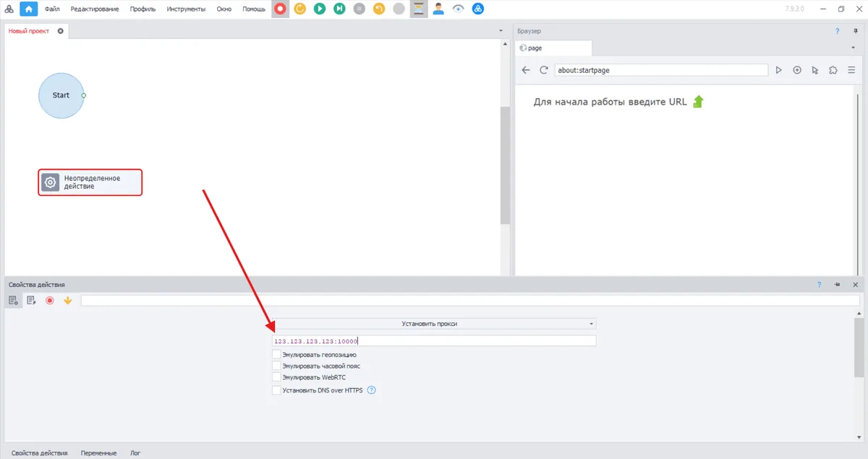The height and width of the screenshot is (459, 868).
Task: Click the Start node's green output connector
Action: coord(84,95)
